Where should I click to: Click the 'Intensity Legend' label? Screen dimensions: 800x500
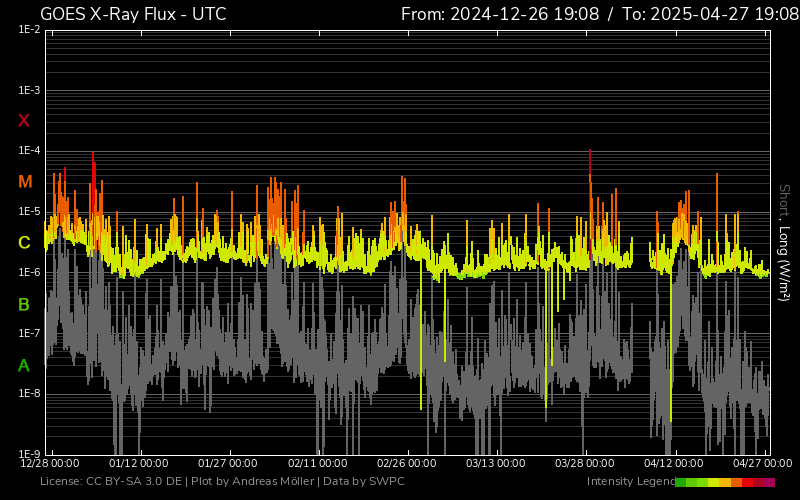point(631,482)
